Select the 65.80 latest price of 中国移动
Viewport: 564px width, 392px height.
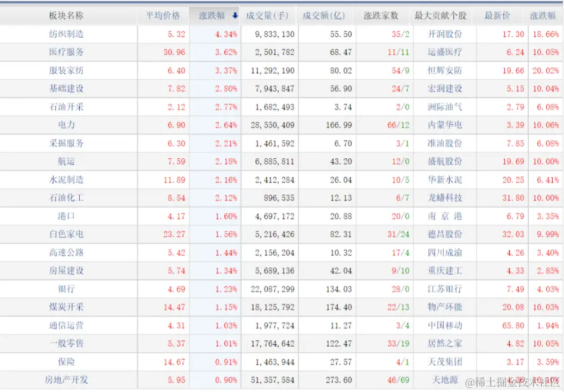[513, 325]
